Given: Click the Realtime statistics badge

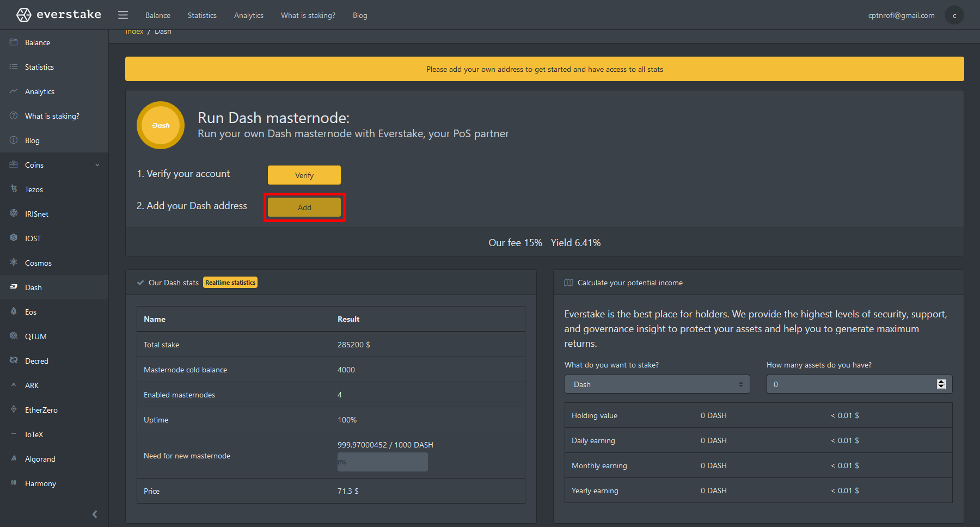Looking at the screenshot, I should click(230, 283).
